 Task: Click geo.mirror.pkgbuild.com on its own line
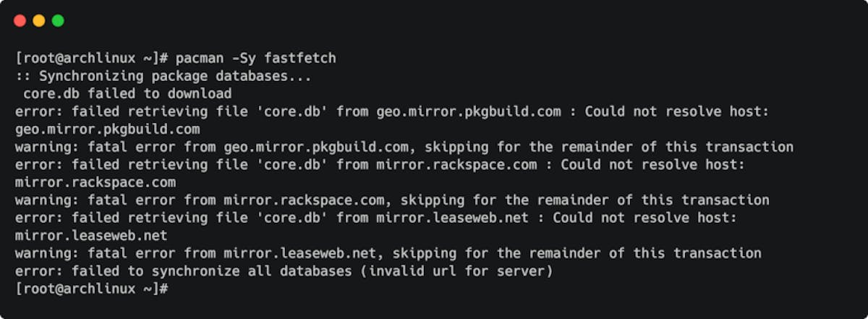coord(107,129)
